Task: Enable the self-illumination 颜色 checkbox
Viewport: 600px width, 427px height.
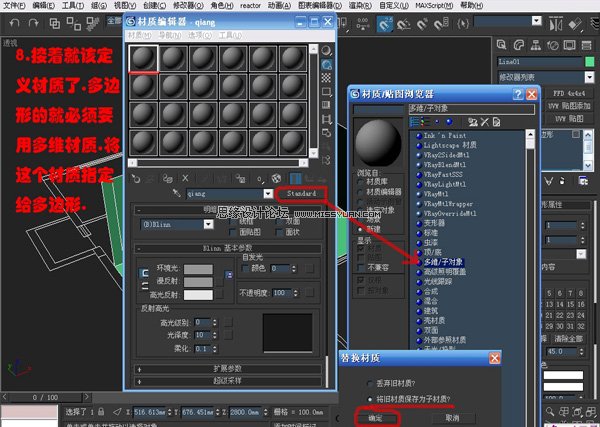Action: [248, 269]
